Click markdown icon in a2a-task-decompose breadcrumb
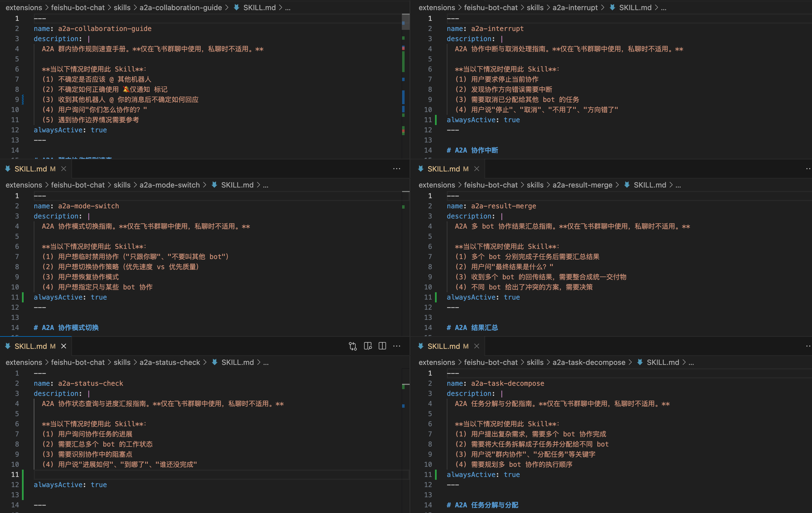The width and height of the screenshot is (812, 513). [x=640, y=362]
